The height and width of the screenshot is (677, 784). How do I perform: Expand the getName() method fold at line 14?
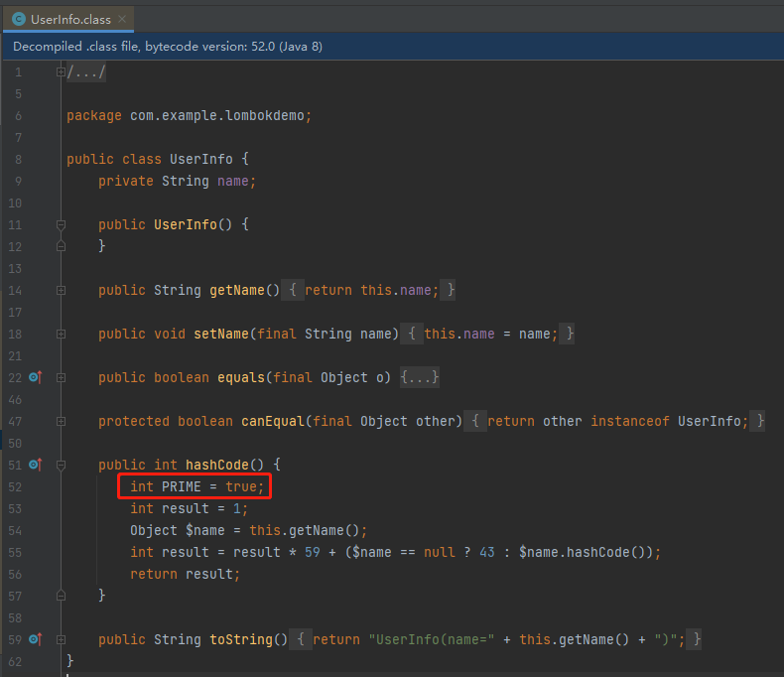coord(61,291)
